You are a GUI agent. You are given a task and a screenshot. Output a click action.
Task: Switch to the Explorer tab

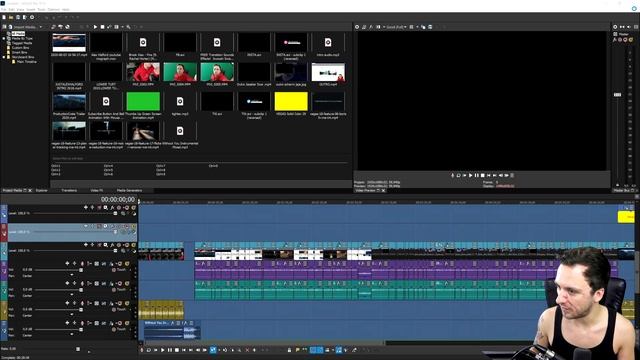42,191
